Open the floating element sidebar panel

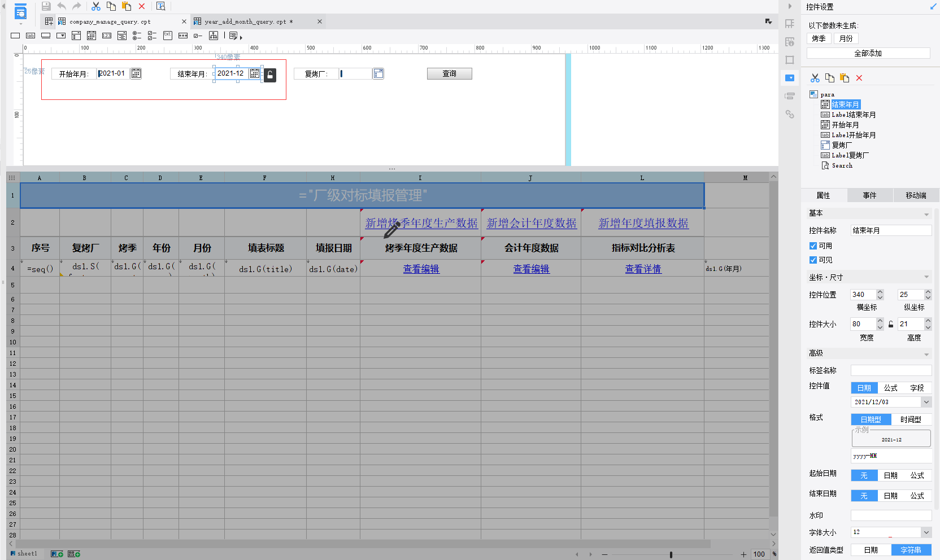coord(790,60)
